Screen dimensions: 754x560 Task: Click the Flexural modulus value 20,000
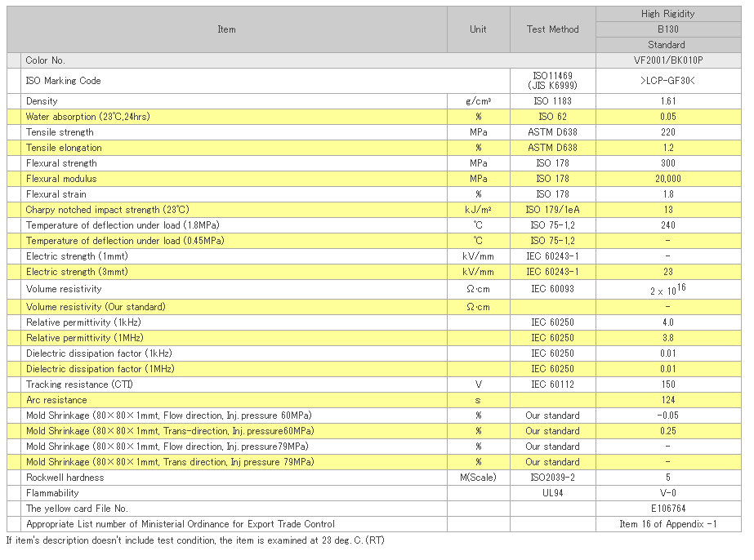coord(667,179)
